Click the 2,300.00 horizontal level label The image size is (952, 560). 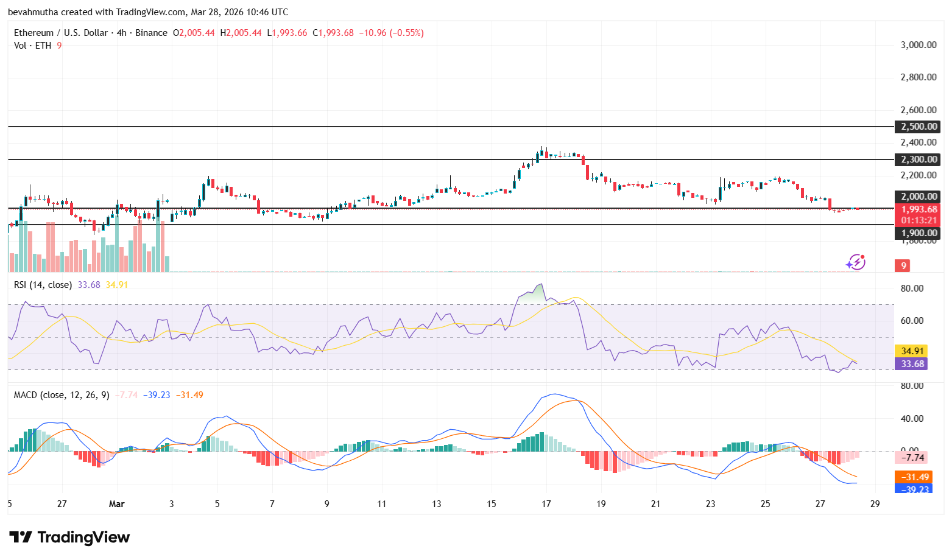point(917,159)
